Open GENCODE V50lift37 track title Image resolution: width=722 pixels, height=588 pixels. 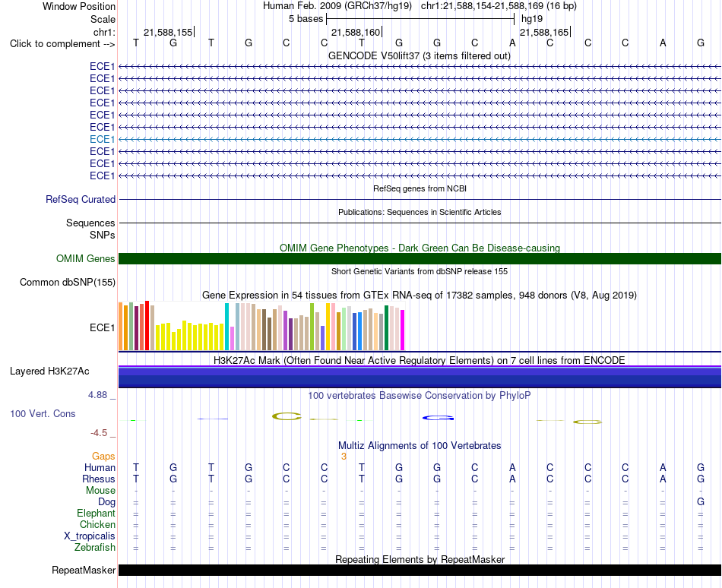click(419, 55)
